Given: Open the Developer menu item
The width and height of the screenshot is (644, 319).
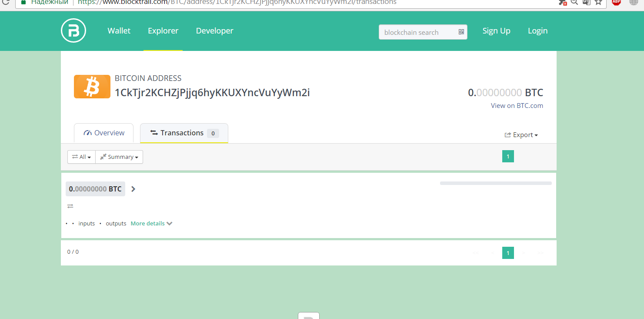Looking at the screenshot, I should point(214,31).
